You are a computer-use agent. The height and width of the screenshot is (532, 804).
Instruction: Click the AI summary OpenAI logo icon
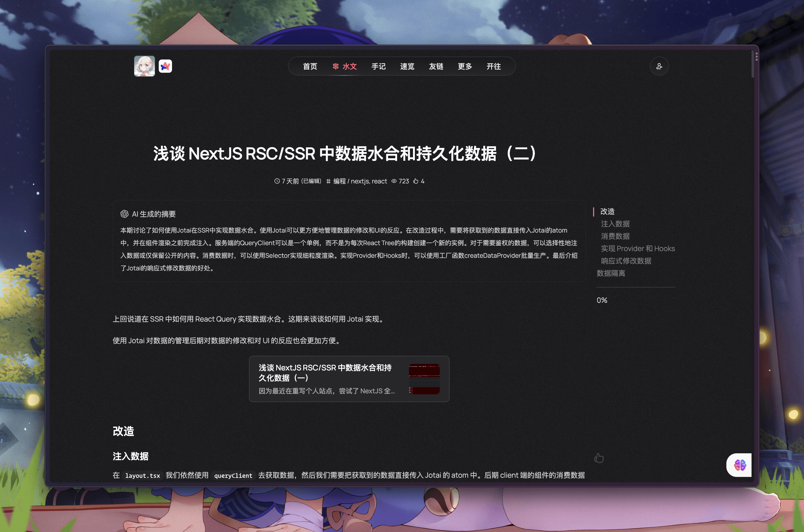tap(124, 214)
